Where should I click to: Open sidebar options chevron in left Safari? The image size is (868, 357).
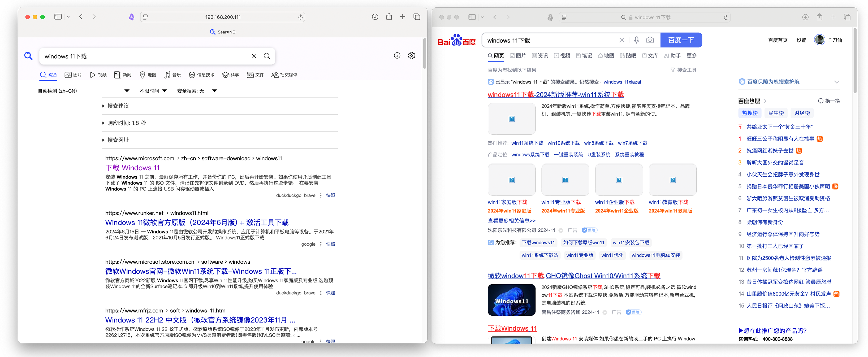click(x=68, y=17)
